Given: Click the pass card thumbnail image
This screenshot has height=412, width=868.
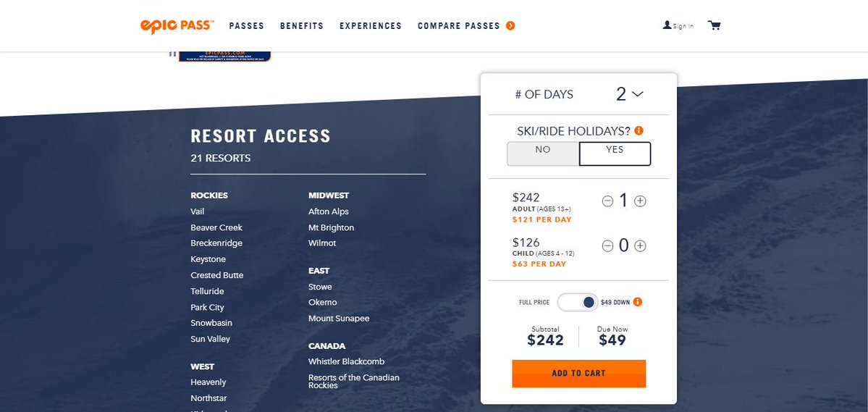Looking at the screenshot, I should pos(224,56).
